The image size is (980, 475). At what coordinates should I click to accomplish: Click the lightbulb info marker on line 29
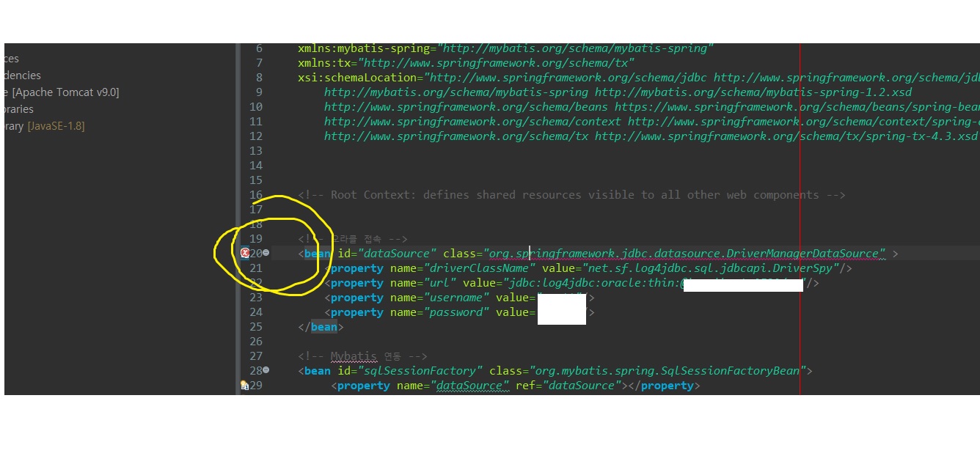(x=244, y=385)
